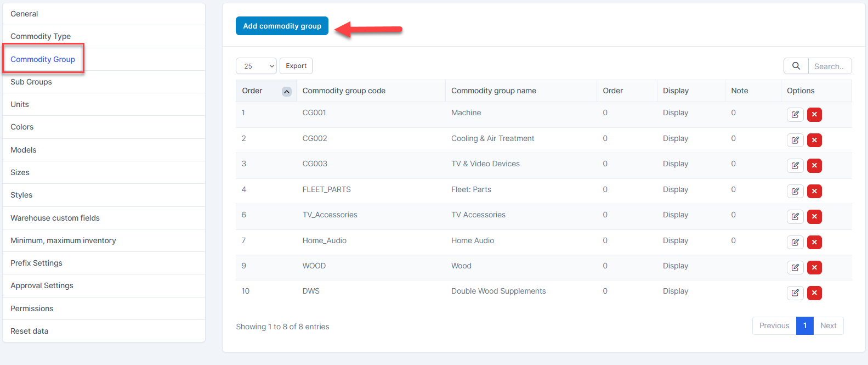Open Sizes section
868x365 pixels.
[104, 172]
